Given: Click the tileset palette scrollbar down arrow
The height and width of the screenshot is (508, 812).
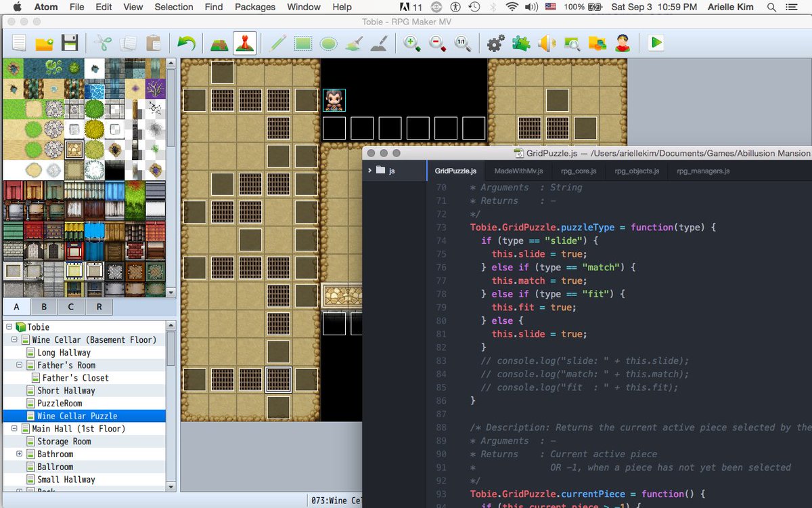Looking at the screenshot, I should tap(171, 293).
